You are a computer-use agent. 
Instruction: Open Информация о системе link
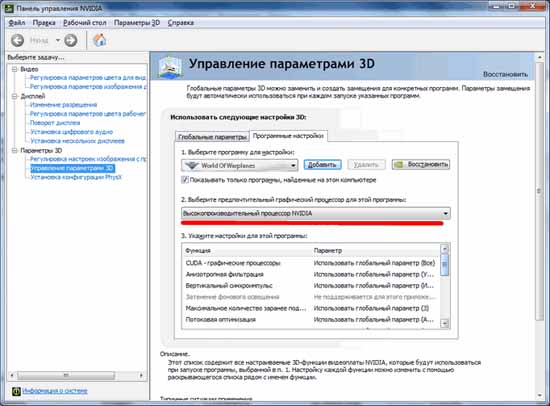(55, 391)
